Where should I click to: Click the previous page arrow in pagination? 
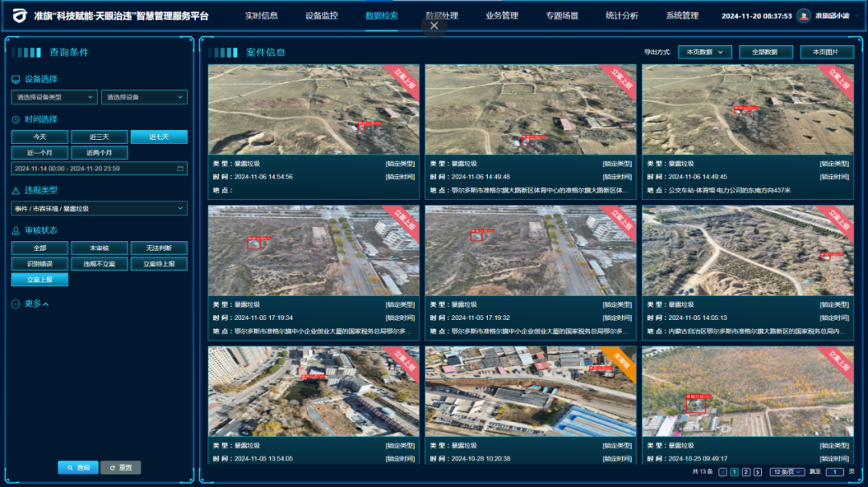pos(723,472)
